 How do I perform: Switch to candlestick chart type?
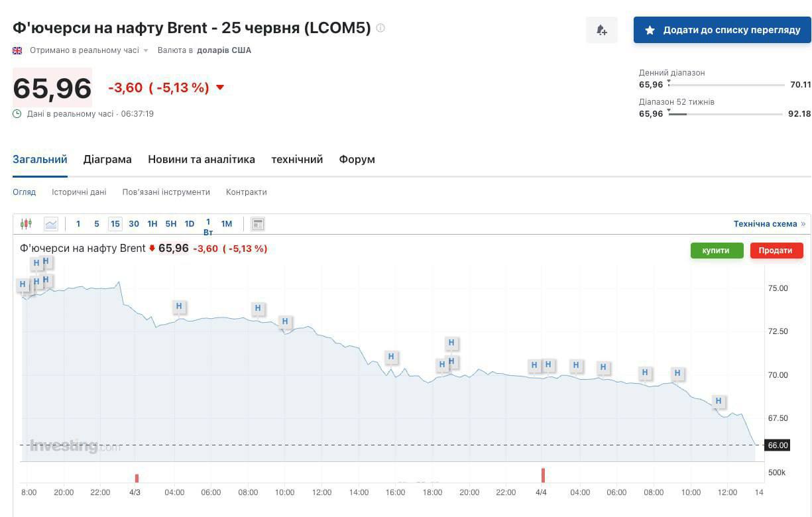tap(27, 224)
